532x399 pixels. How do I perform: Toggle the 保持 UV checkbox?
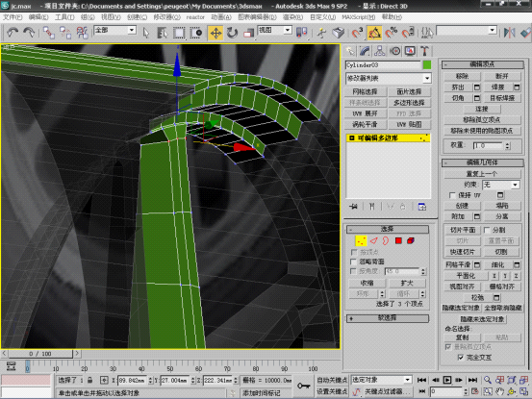point(452,195)
